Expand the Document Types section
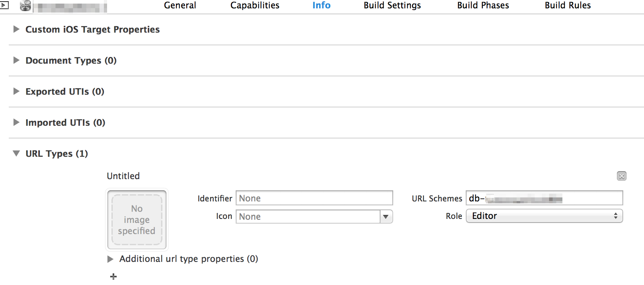This screenshot has width=644, height=285. click(x=16, y=60)
